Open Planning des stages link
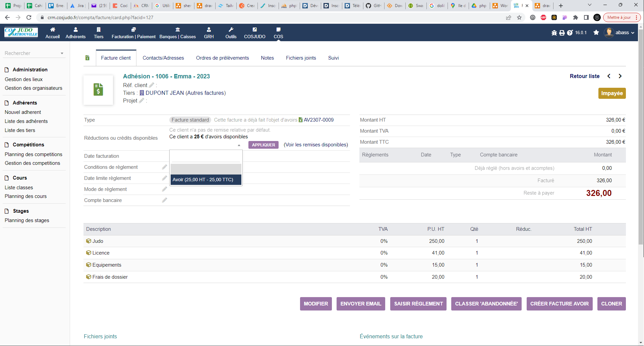The image size is (644, 346). pos(27,220)
